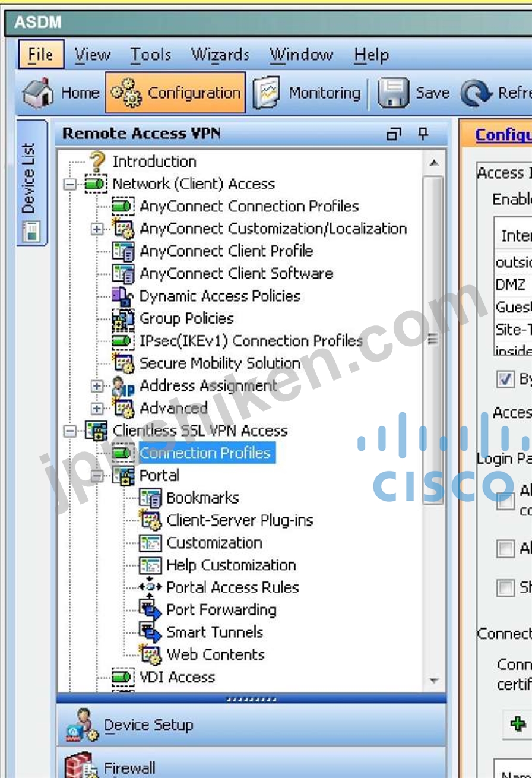Image resolution: width=532 pixels, height=778 pixels.
Task: Switch to the Configuration toolbar view
Action: 176,93
